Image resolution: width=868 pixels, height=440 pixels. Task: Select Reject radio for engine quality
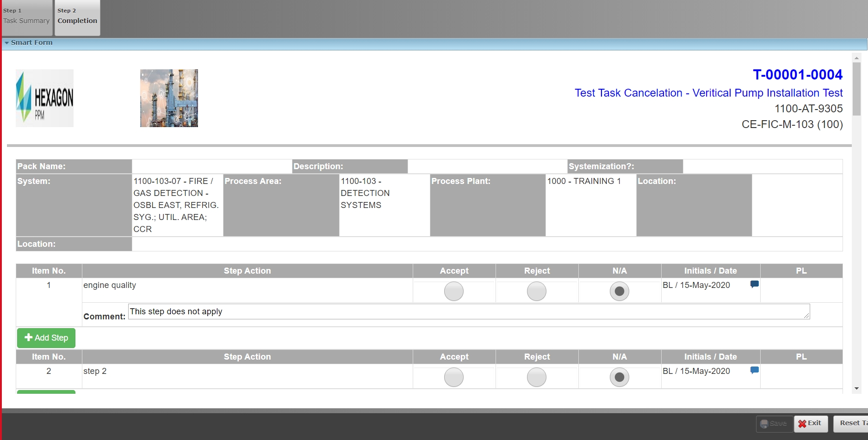[x=537, y=291]
